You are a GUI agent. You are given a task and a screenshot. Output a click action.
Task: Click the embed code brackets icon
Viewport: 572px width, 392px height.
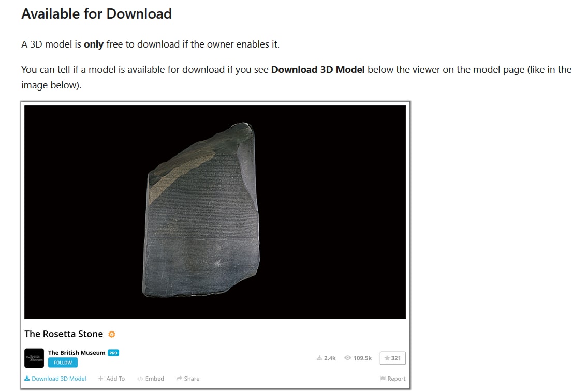pos(140,379)
